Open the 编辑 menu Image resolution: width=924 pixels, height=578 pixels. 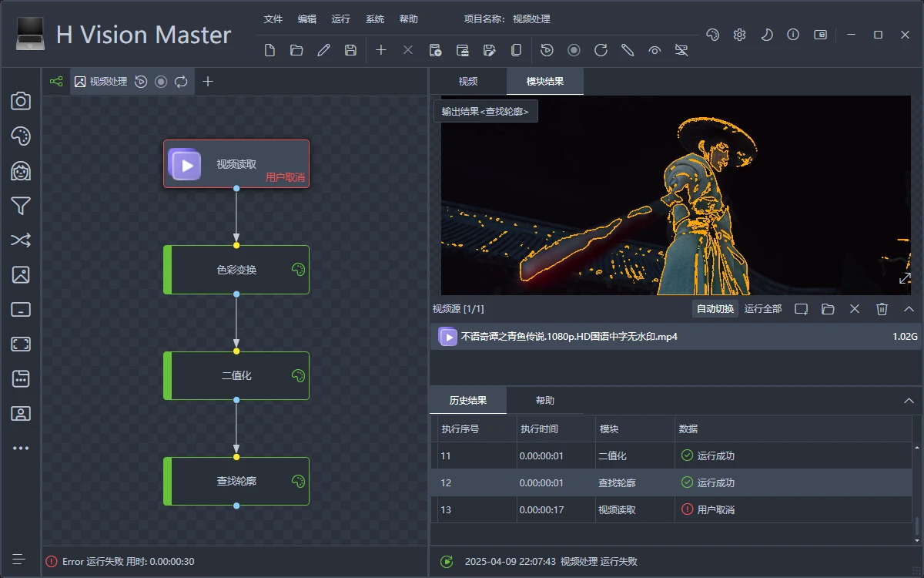pyautogui.click(x=306, y=19)
